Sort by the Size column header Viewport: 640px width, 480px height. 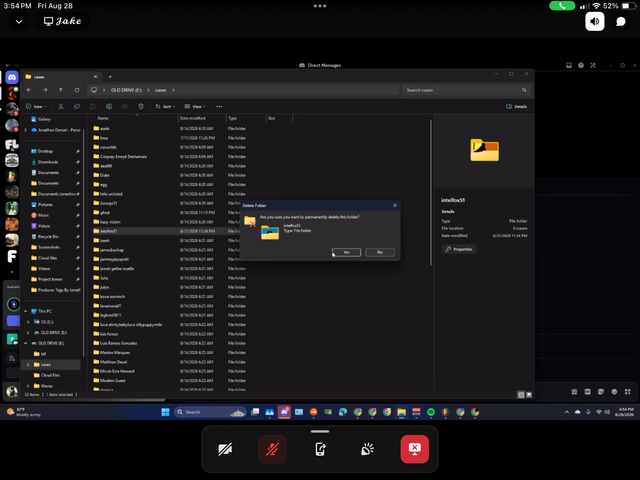coord(271,118)
